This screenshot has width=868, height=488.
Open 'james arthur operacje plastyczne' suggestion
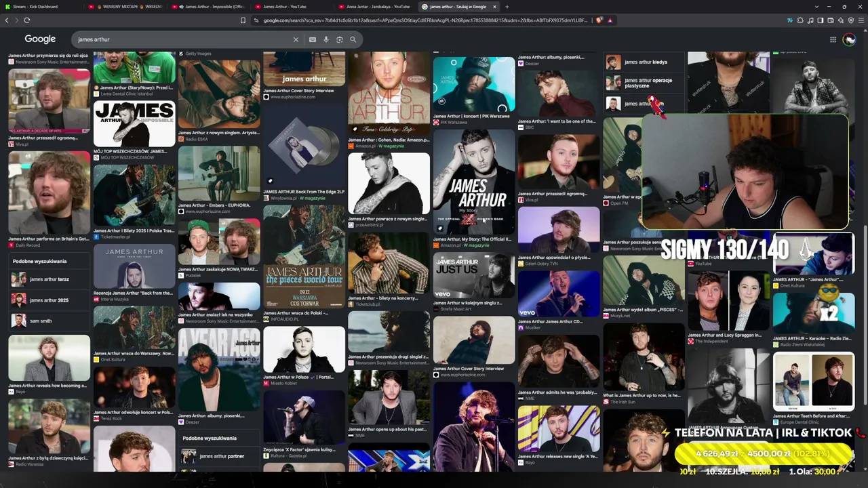(642, 83)
